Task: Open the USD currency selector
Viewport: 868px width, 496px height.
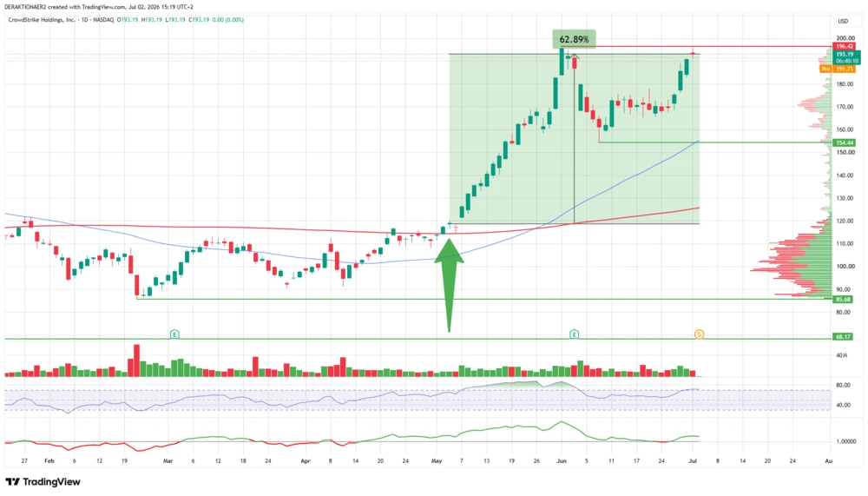Action: tap(843, 21)
